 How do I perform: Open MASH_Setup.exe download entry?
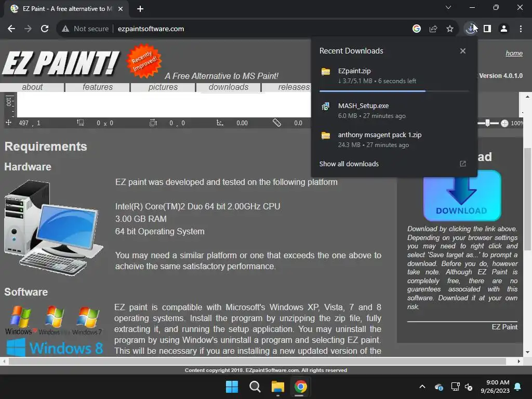tap(394, 111)
